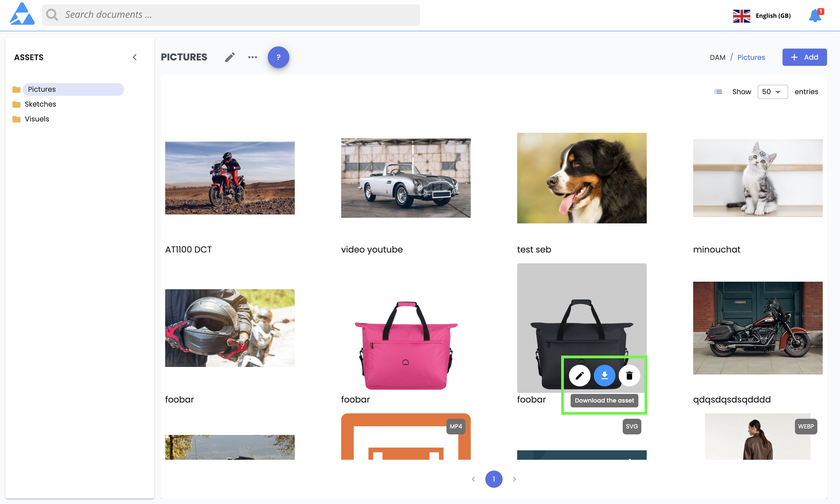
Task: Go to the previous page
Action: tap(473, 479)
